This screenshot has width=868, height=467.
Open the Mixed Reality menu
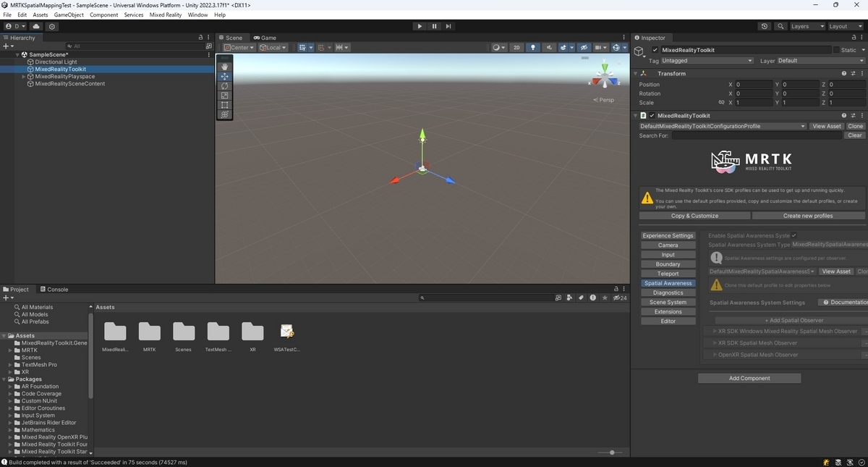pyautogui.click(x=166, y=14)
